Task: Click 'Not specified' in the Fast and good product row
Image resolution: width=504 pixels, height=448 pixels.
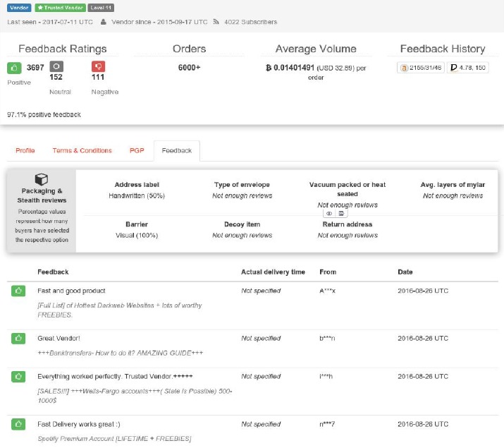Action: click(x=261, y=291)
